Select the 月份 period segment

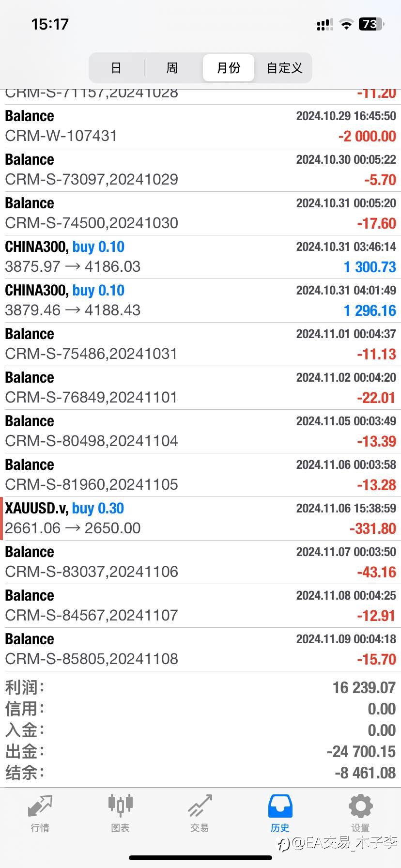[x=229, y=68]
